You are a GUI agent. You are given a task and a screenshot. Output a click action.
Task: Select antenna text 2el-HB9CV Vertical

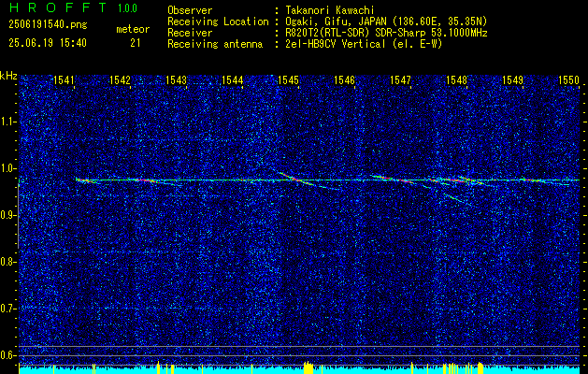(336, 44)
